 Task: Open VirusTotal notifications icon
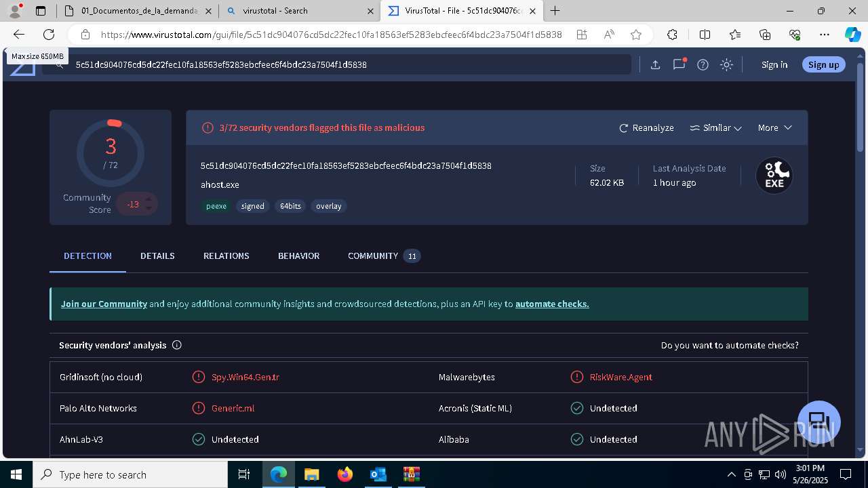coord(679,64)
